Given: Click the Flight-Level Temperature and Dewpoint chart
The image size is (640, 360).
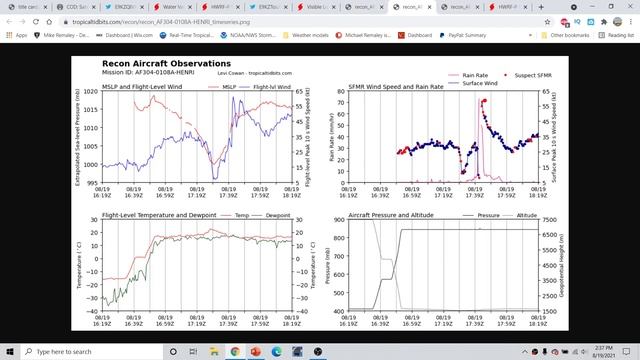Looking at the screenshot, I should tap(197, 265).
